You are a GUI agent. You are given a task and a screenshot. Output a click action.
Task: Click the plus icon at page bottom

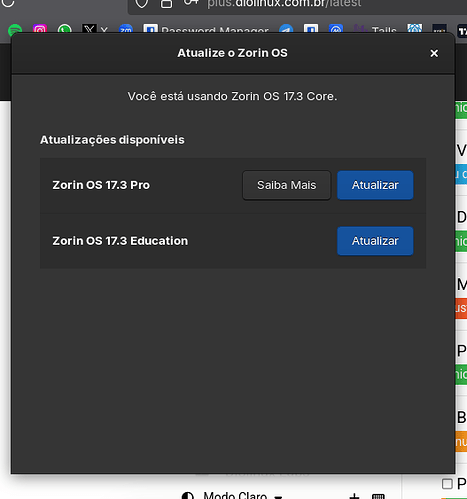[354, 496]
